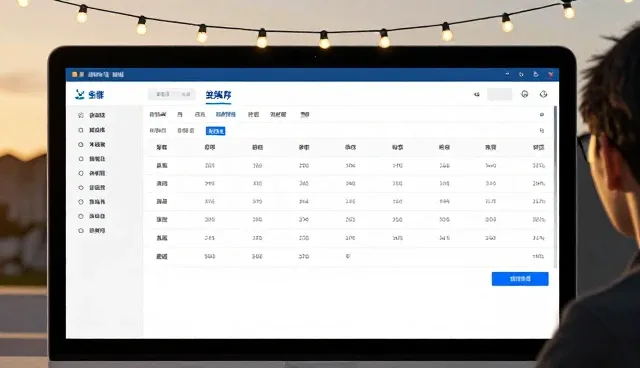Select the first circle-marked item below the home entry
This screenshot has width=640, height=368.
(92, 130)
